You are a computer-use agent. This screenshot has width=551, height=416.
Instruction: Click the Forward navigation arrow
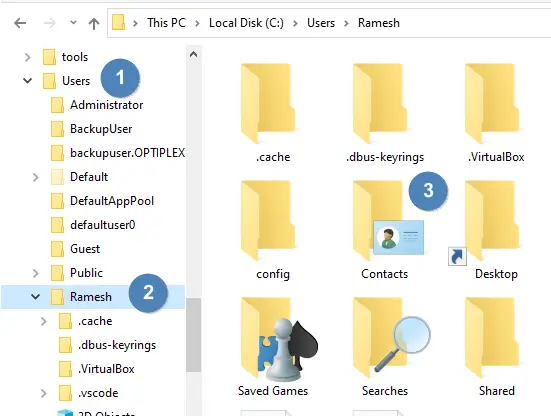50,23
